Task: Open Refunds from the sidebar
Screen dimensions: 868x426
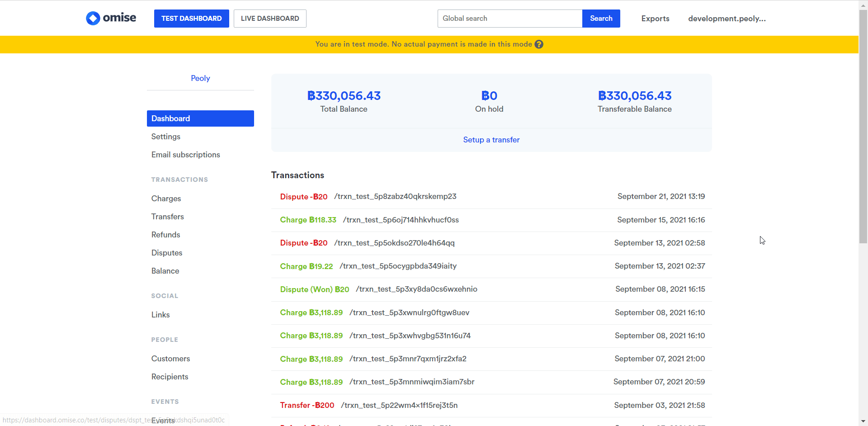Action: point(166,235)
